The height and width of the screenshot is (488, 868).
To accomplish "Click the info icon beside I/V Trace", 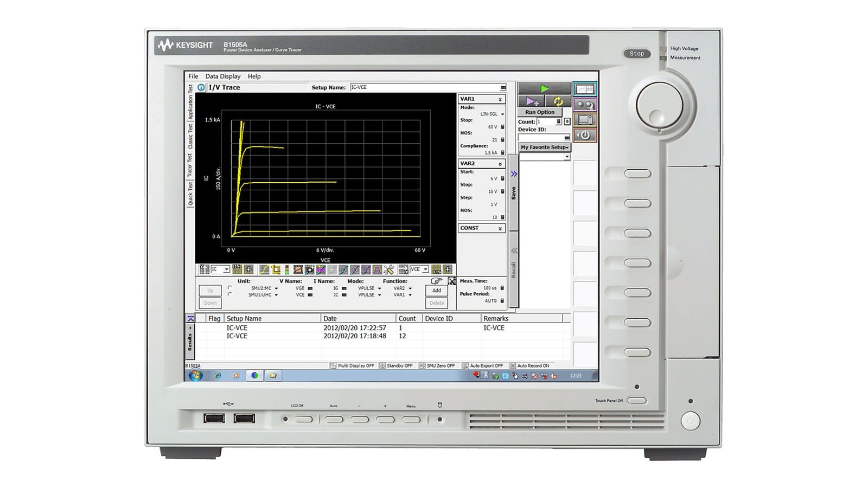I will coord(201,87).
